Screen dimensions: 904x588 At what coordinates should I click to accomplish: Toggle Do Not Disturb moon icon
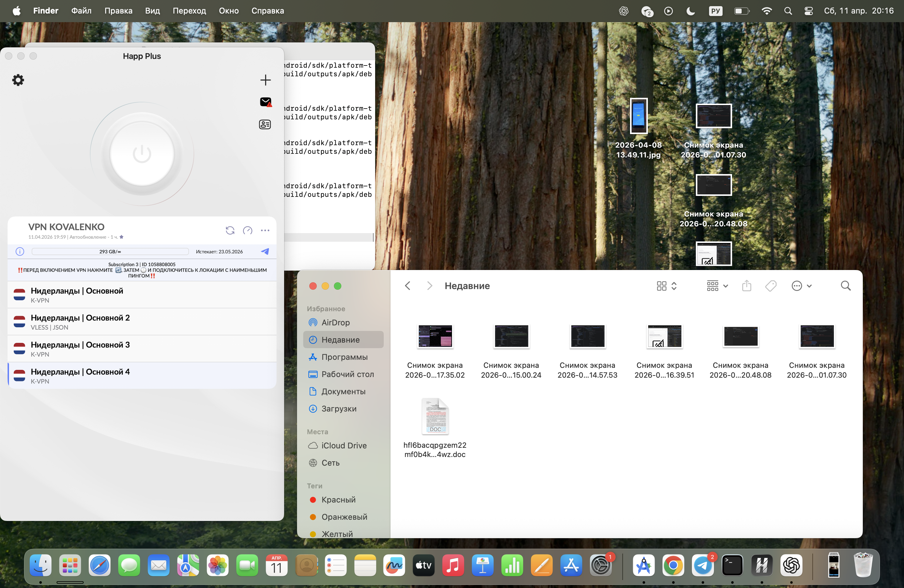(x=691, y=11)
